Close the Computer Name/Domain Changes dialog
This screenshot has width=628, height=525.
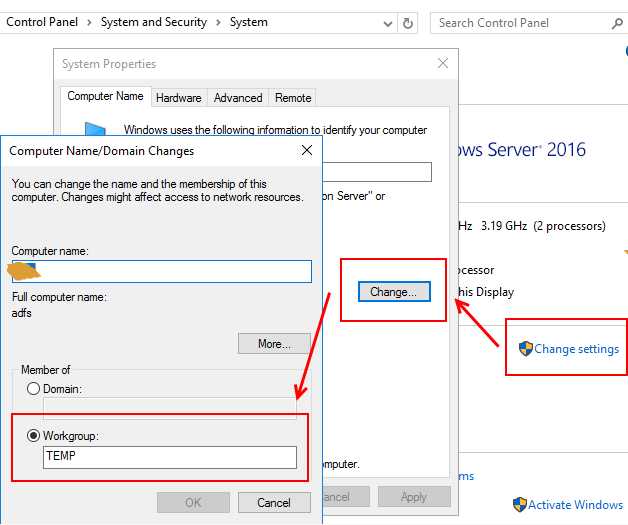tap(307, 151)
